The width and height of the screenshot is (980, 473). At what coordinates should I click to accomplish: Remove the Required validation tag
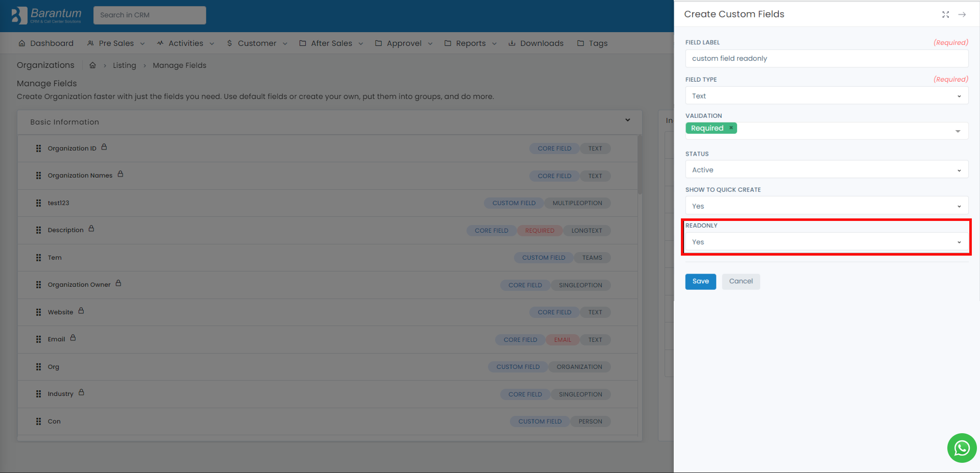(731, 128)
